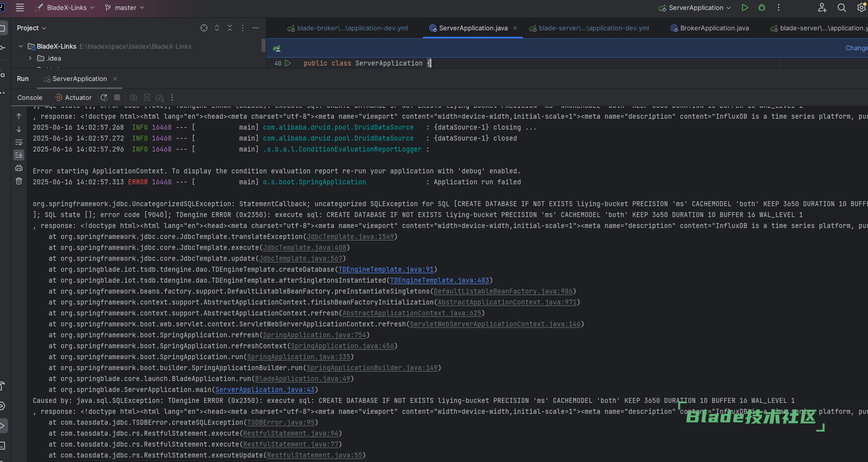Switch to the Console tab
The height and width of the screenshot is (462, 868).
pyautogui.click(x=30, y=97)
